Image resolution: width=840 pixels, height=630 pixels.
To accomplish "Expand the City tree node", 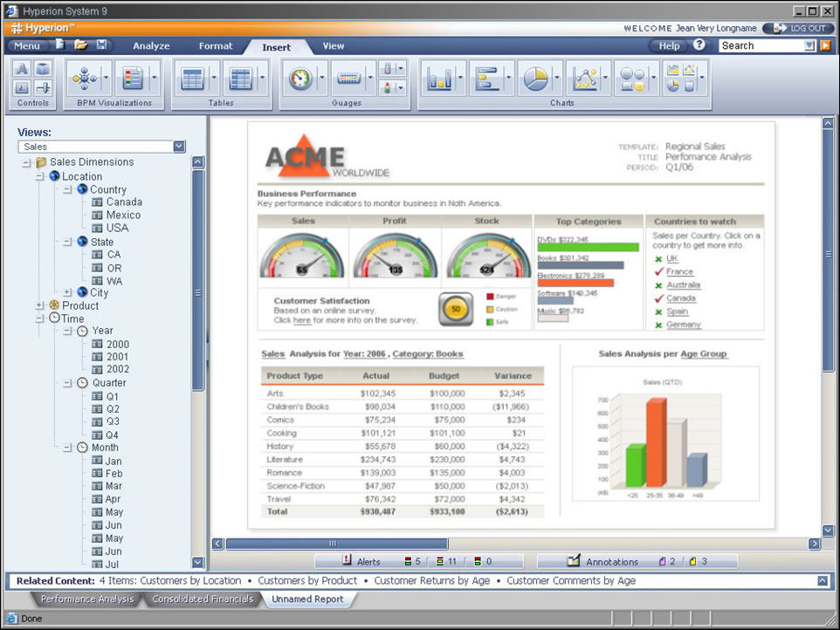I will [x=67, y=292].
